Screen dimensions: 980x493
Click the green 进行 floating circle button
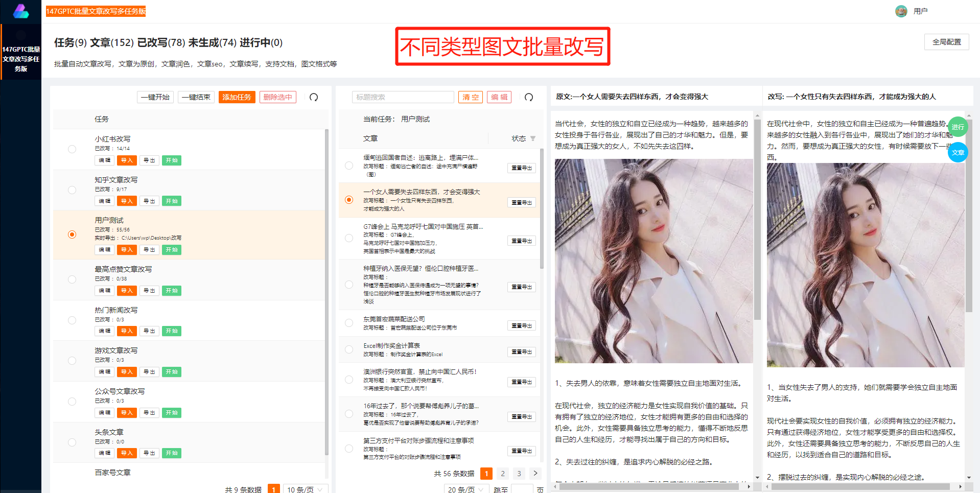[x=958, y=127]
